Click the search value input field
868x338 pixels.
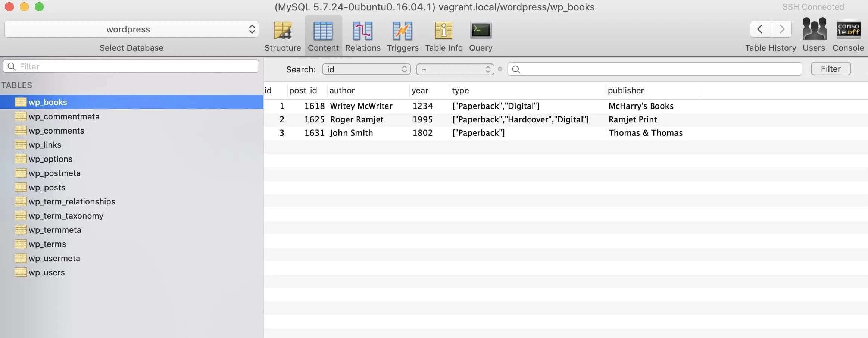click(x=659, y=69)
